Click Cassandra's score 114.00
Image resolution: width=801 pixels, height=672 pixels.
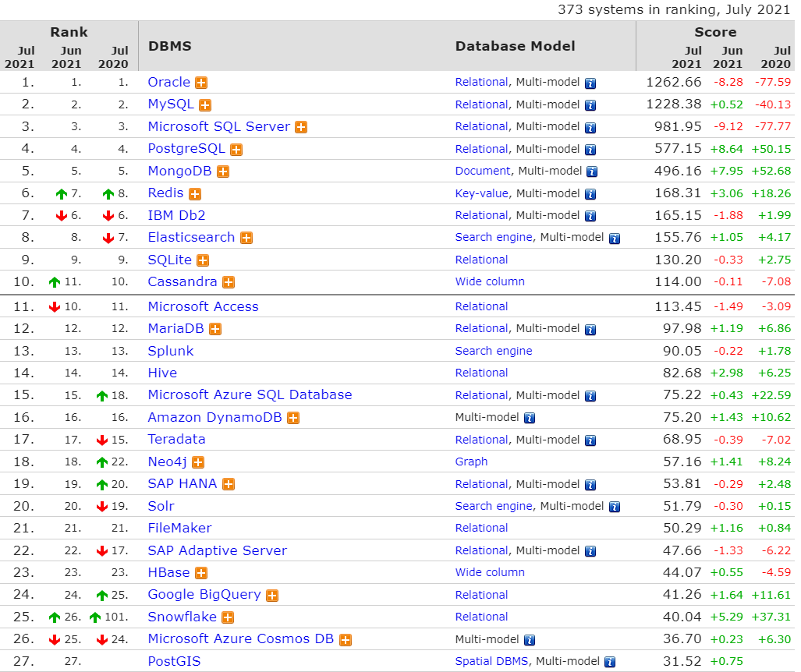tap(678, 282)
